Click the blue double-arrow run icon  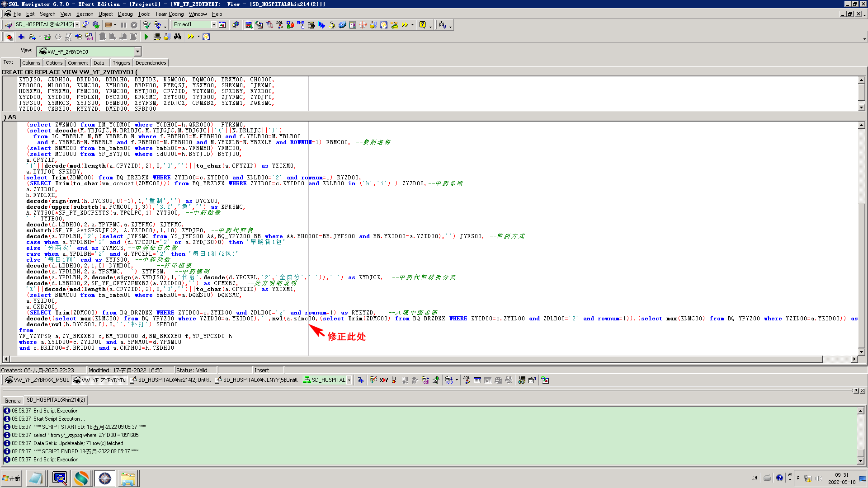(321, 25)
